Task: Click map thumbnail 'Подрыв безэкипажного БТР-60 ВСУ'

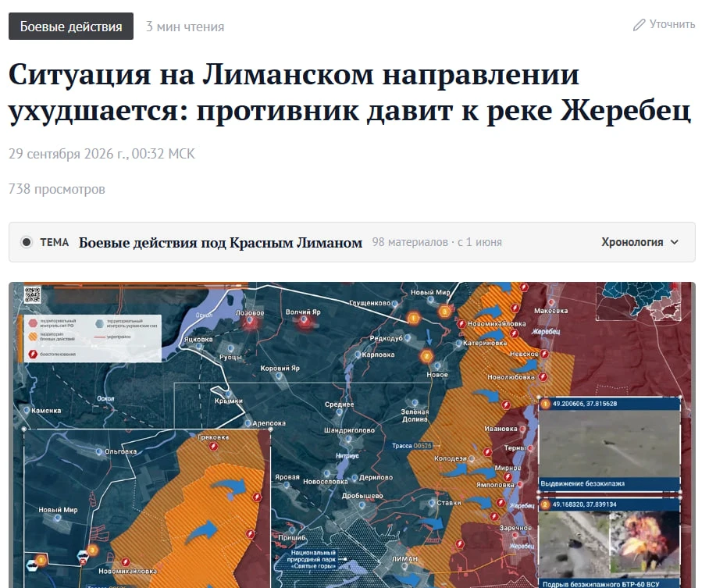Action: click(609, 543)
